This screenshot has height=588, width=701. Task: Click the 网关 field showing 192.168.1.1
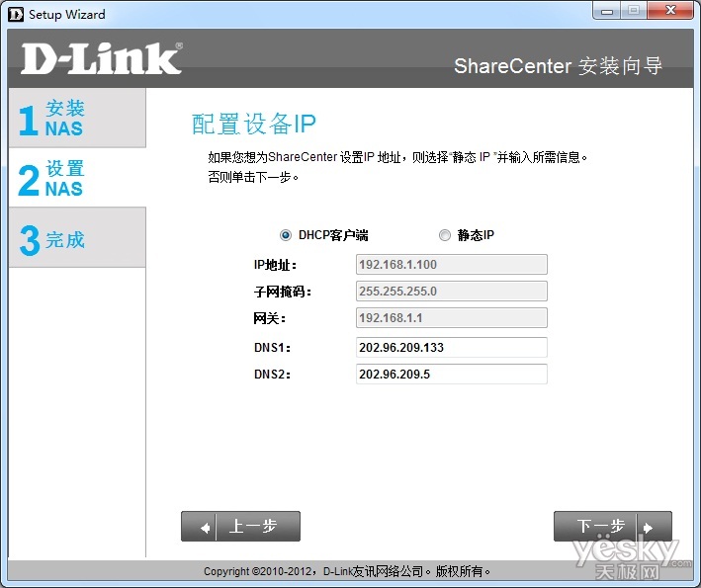click(452, 318)
